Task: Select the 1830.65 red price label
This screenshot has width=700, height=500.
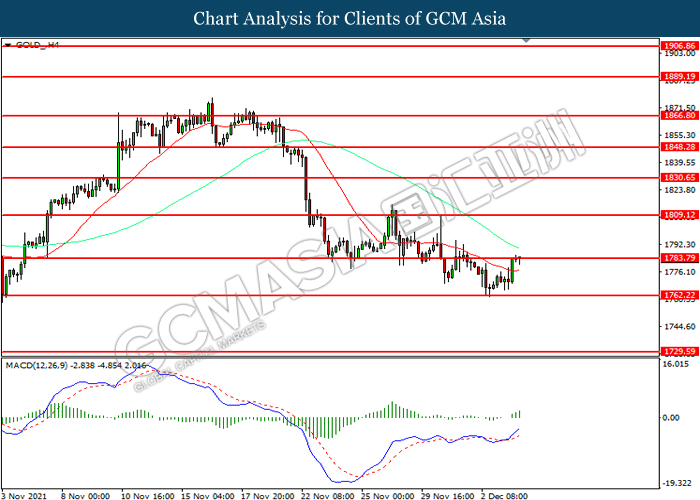Action: [679, 178]
